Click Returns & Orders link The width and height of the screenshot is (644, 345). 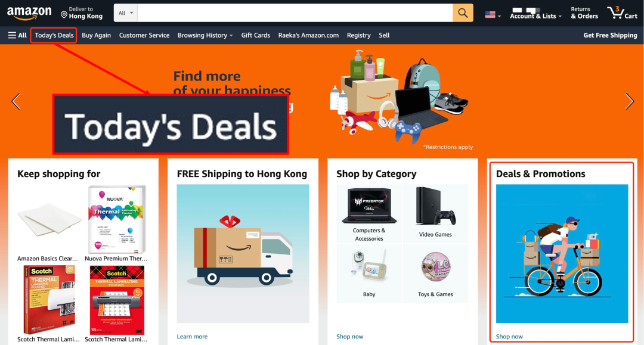click(x=584, y=13)
